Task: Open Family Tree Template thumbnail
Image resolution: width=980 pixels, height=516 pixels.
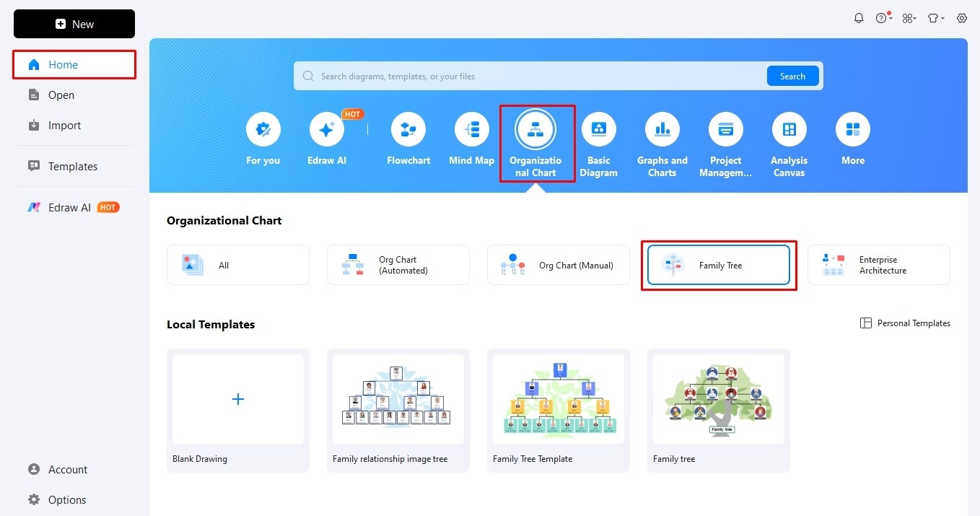Action: tap(559, 399)
